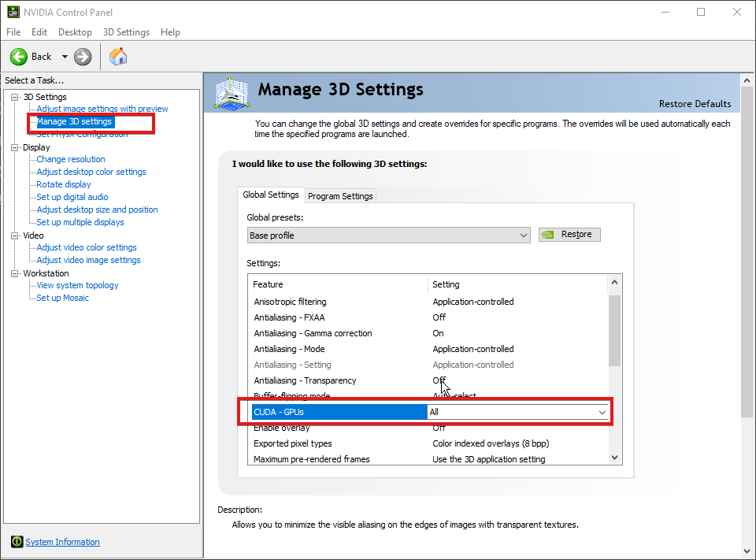The image size is (756, 560).
Task: Expand the CUDA - GPUs setting dropdown
Action: pyautogui.click(x=602, y=412)
